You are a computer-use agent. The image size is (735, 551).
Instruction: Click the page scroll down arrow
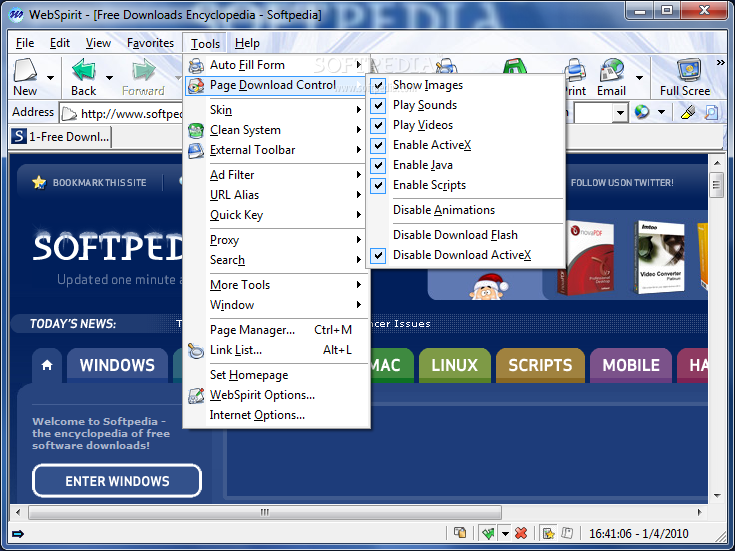(x=717, y=496)
